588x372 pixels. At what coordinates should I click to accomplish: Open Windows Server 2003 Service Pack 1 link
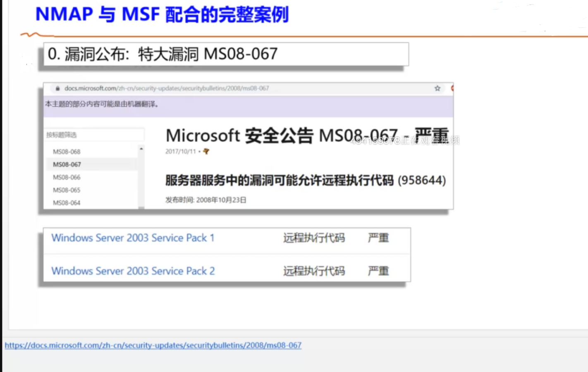click(133, 238)
